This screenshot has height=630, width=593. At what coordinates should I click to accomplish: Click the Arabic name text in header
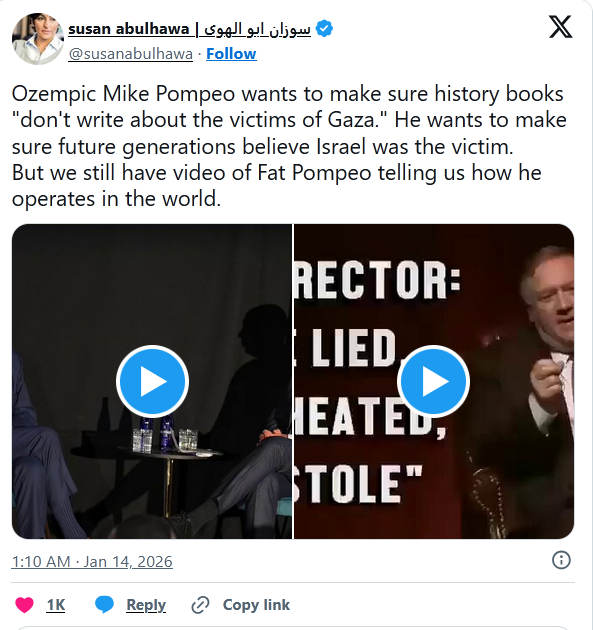point(255,29)
